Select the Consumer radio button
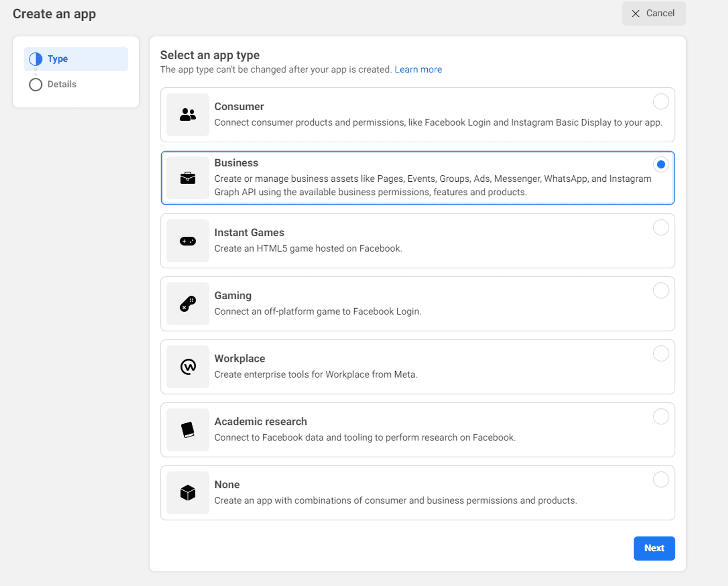Screen dimensions: 728x586 point(661,102)
